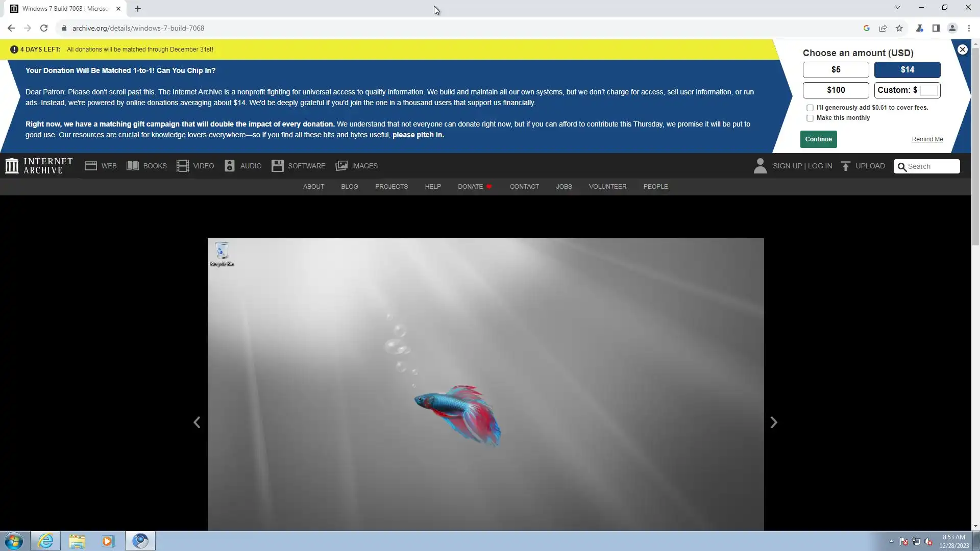Image resolution: width=980 pixels, height=551 pixels.
Task: Open the tab search dropdown arrow
Action: pyautogui.click(x=898, y=8)
